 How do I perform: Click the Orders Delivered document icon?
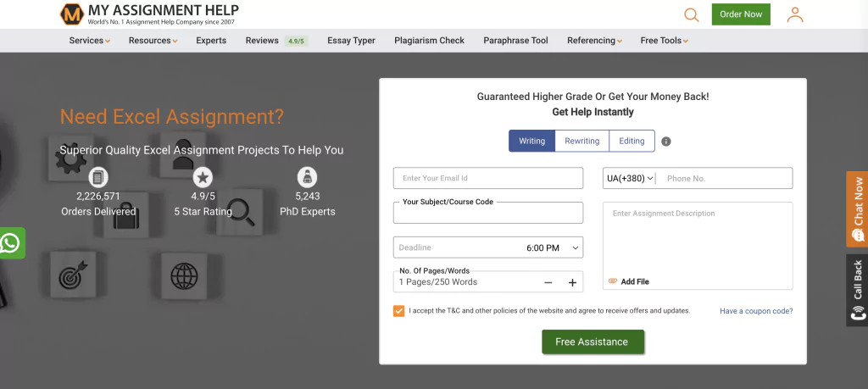point(98,177)
